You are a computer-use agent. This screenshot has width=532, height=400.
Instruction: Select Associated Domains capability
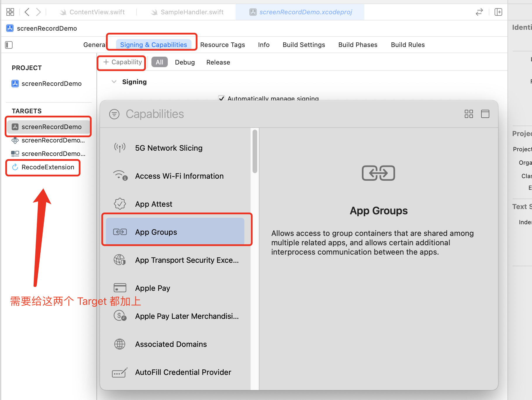[175, 344]
